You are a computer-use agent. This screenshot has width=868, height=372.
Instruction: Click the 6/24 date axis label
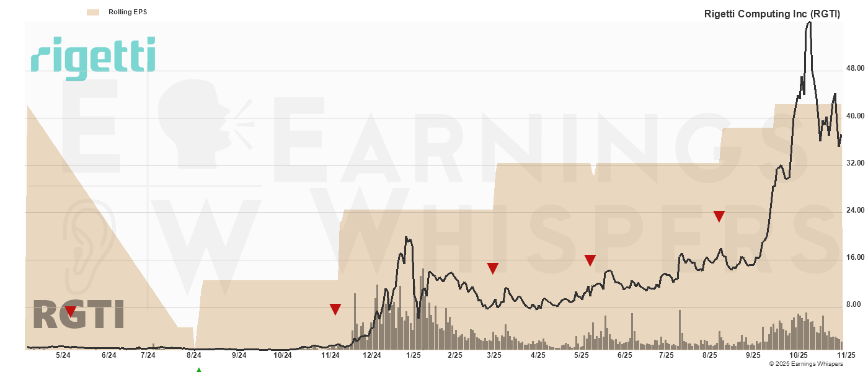[x=108, y=355]
